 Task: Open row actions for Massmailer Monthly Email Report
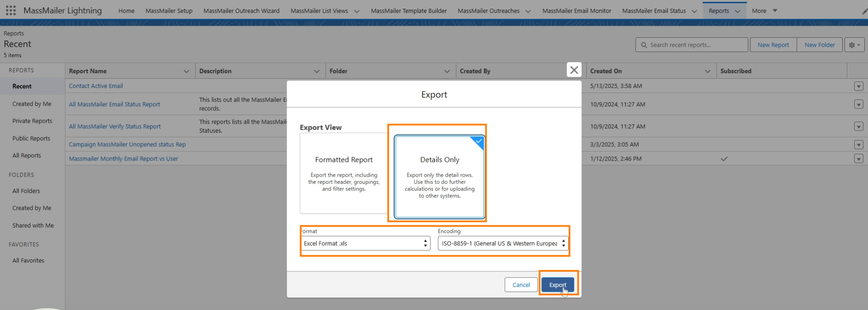858,159
